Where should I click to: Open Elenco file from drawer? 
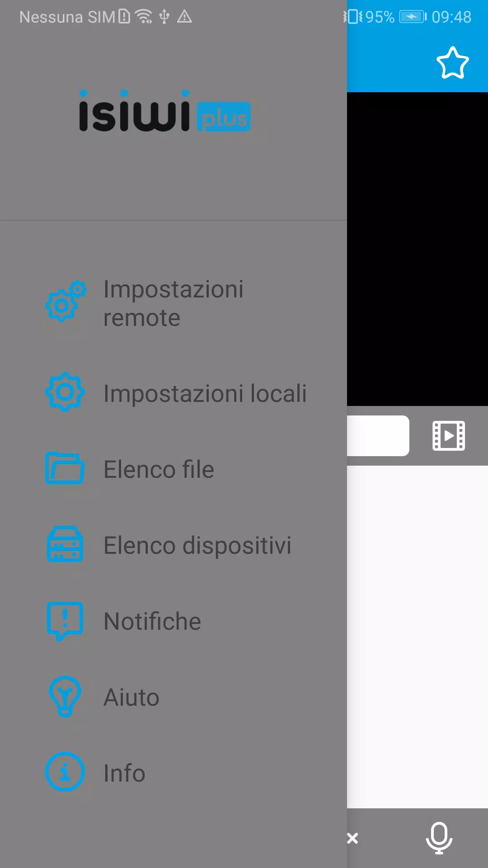coord(174,469)
